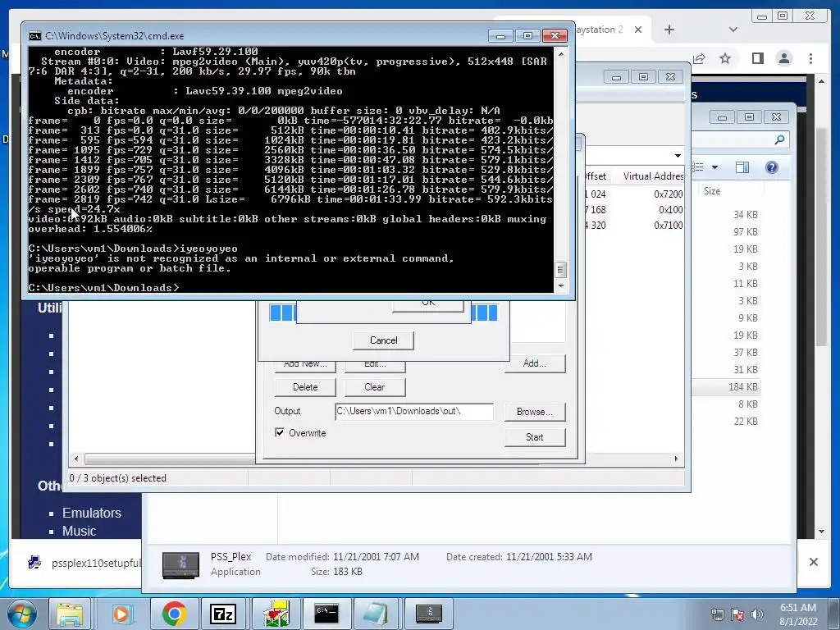The width and height of the screenshot is (840, 630).
Task: Open the pssplex110setupfull download item
Action: click(x=84, y=563)
